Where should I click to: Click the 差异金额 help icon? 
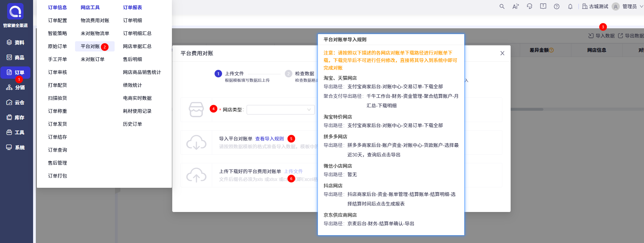click(552, 50)
